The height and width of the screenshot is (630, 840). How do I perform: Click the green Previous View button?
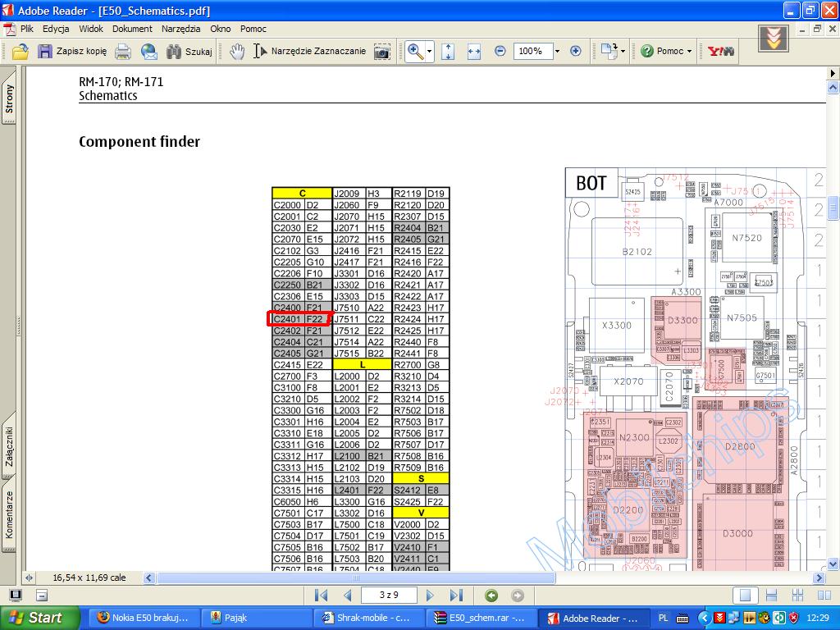491,596
